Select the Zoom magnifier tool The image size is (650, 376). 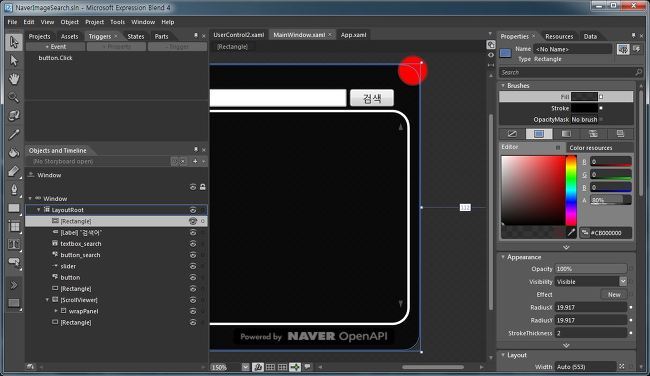pos(14,97)
